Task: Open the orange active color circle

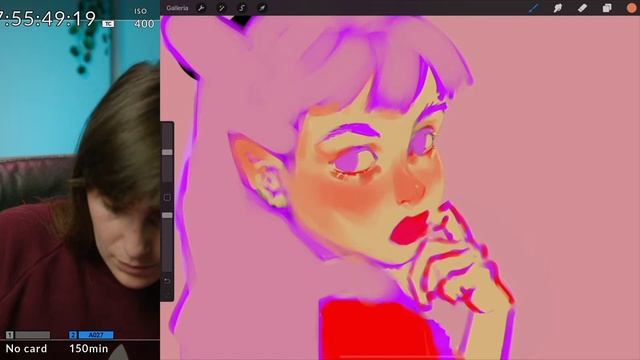Action: click(x=632, y=8)
